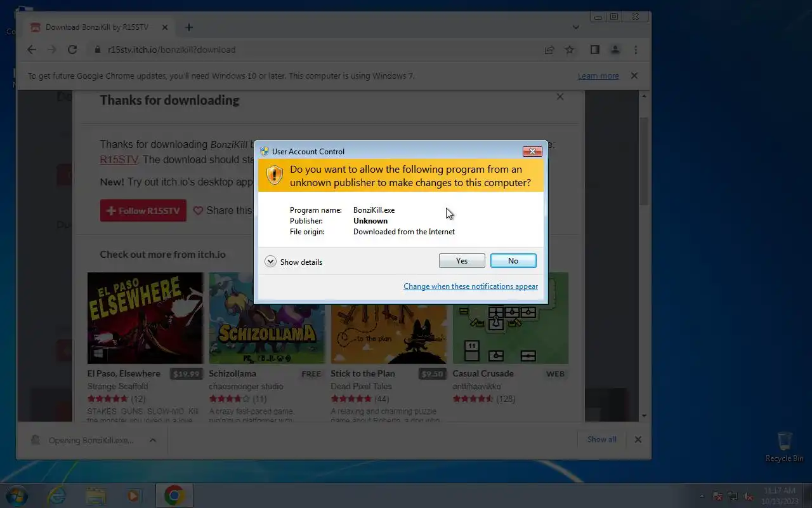Click the Action Center flag tray icon

[x=717, y=496]
